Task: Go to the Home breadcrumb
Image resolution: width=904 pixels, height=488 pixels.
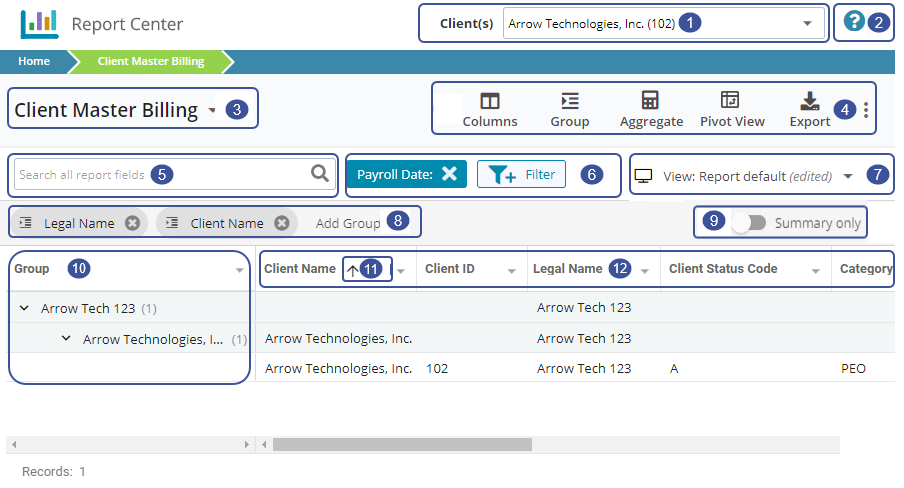Action: pos(34,61)
